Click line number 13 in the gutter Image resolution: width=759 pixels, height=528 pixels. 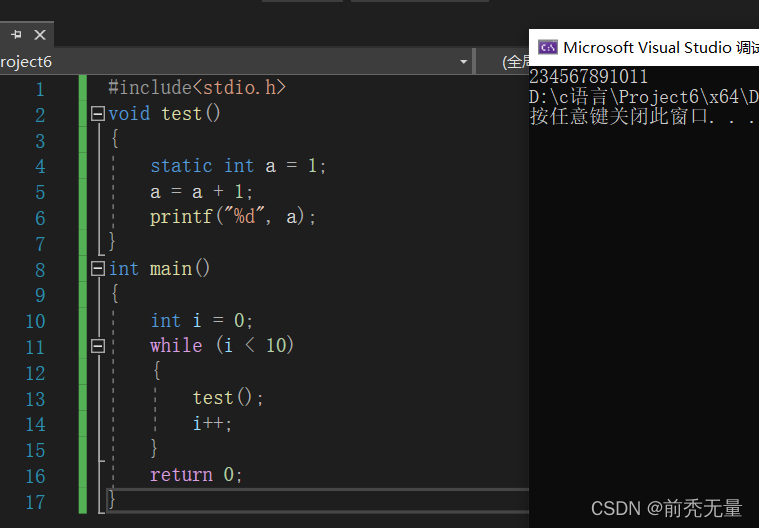35,399
